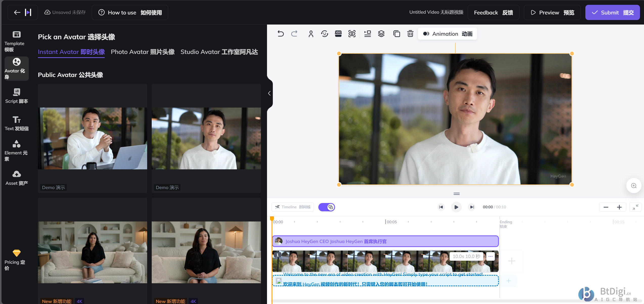The width and height of the screenshot is (644, 304).
Task: Click the 10.0s duration label
Action: (467, 256)
